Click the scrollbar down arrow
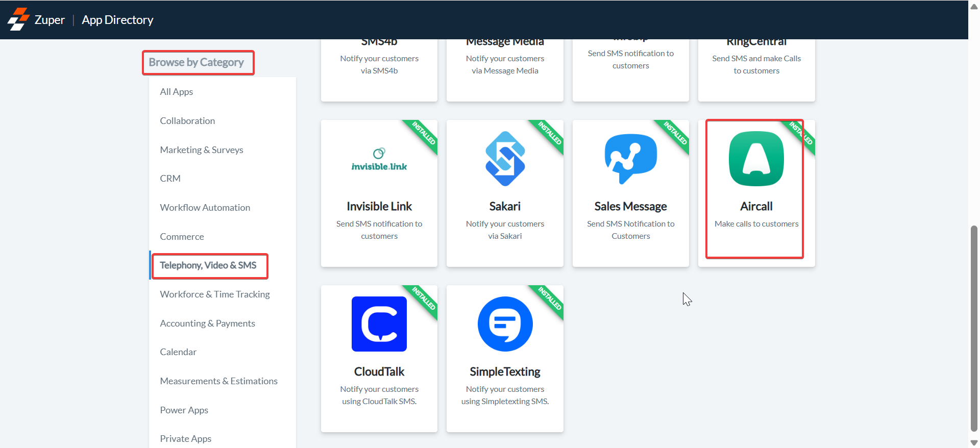 974,442
